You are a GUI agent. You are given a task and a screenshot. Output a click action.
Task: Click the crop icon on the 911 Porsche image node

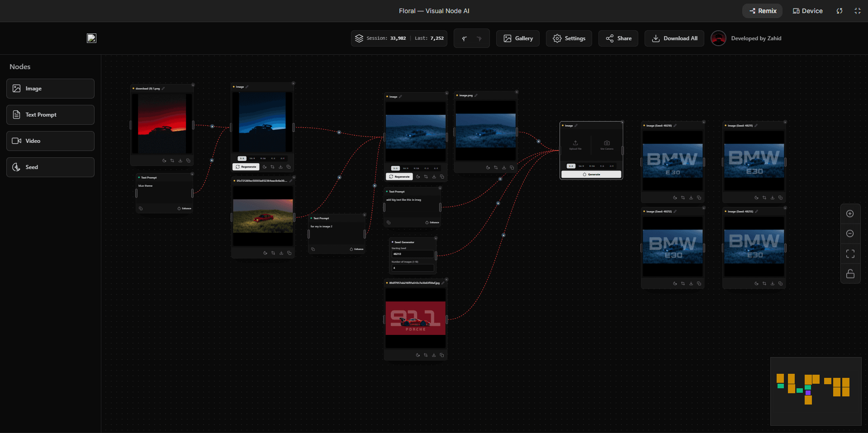click(426, 355)
